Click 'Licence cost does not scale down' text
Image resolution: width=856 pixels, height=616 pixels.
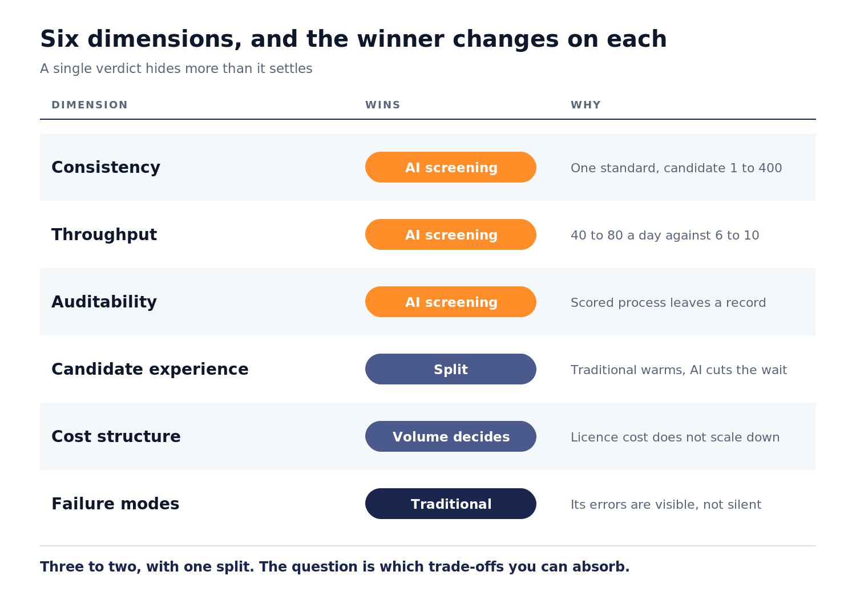675,437
